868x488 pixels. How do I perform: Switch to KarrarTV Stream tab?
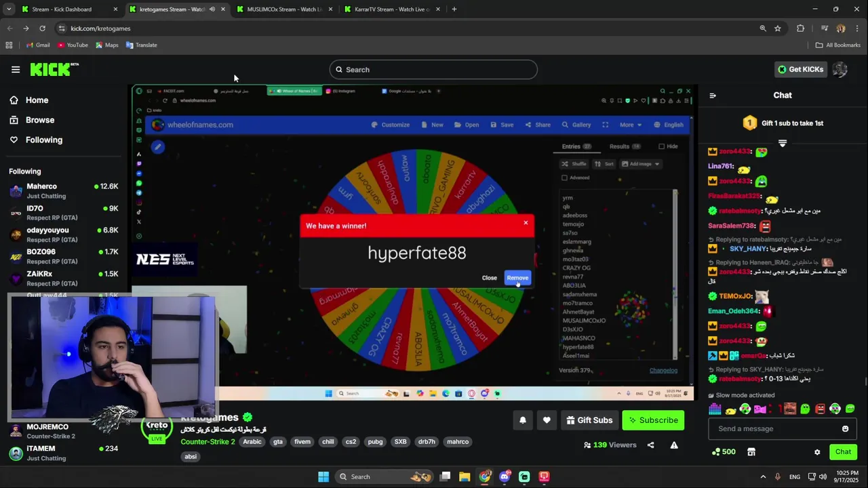(x=391, y=9)
